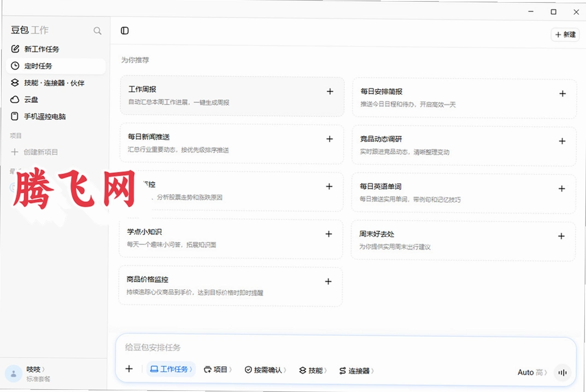Open the 每日新闻推送 card title
The width and height of the screenshot is (586, 392).
pyautogui.click(x=149, y=137)
